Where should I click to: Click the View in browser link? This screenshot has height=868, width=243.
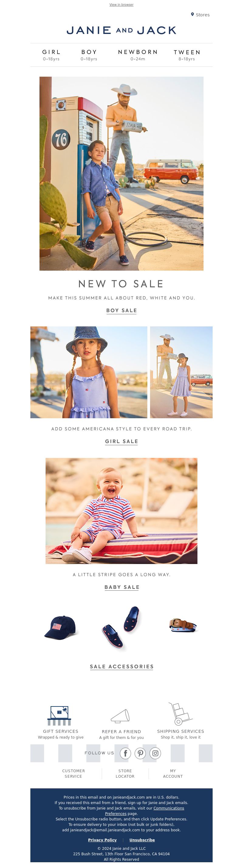point(122,5)
